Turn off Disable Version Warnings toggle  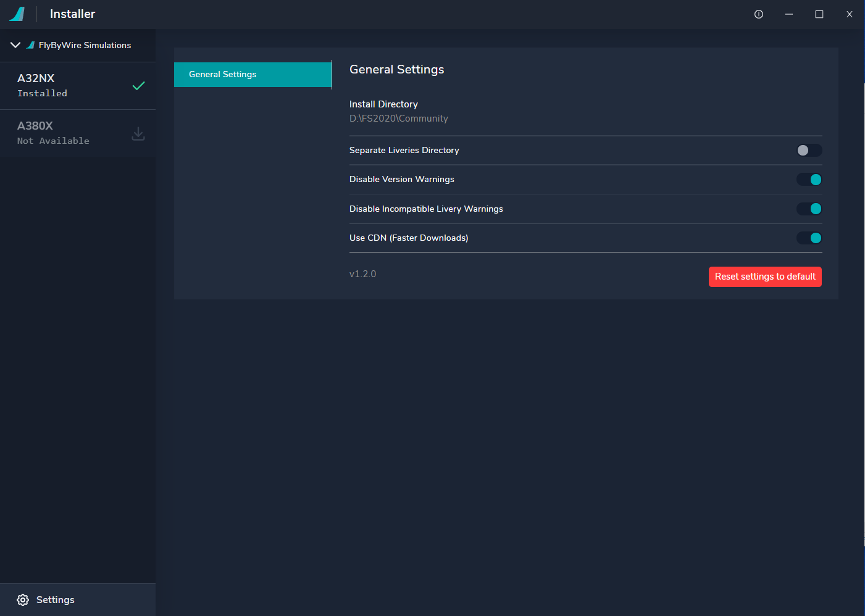(x=809, y=180)
